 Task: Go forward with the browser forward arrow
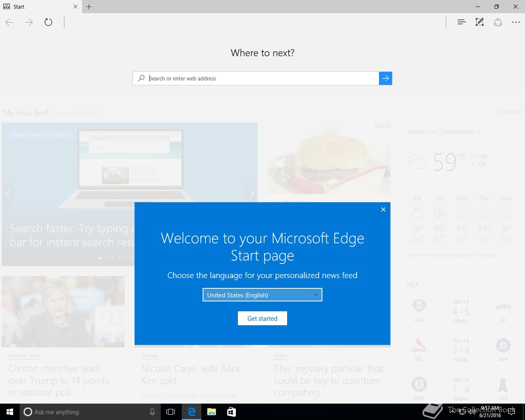pyautogui.click(x=29, y=22)
